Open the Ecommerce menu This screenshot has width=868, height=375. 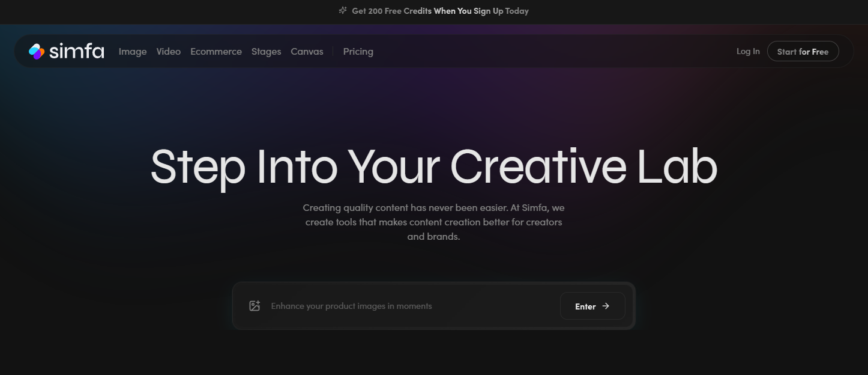(x=216, y=52)
